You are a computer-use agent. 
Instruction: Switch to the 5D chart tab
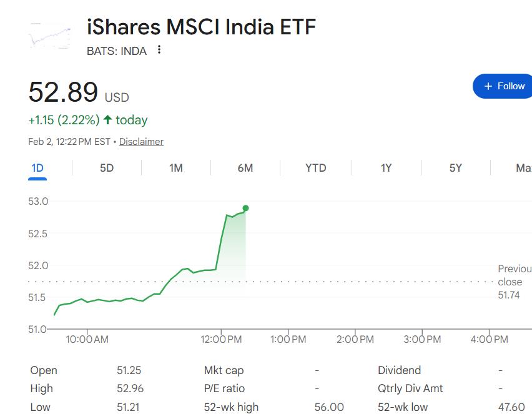click(107, 168)
